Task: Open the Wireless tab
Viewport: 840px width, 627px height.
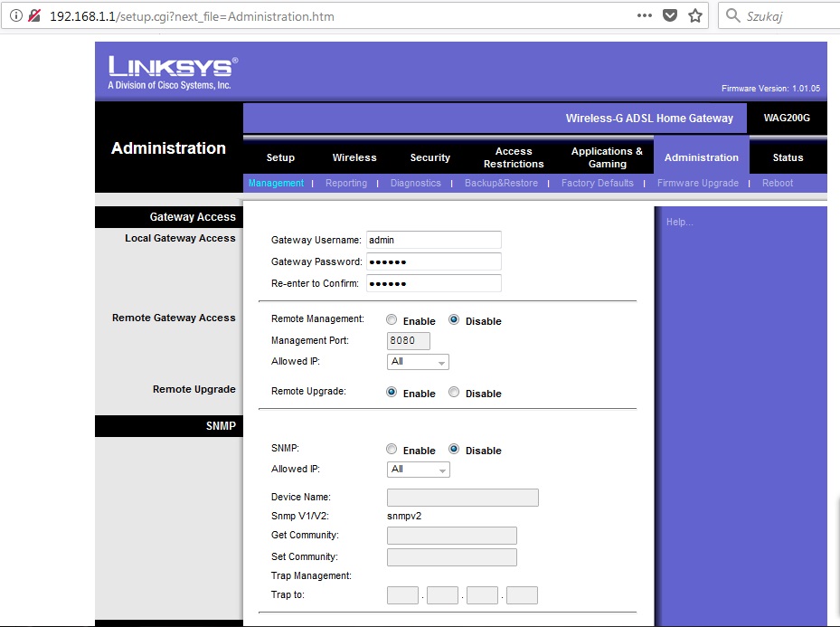Action: 354,157
